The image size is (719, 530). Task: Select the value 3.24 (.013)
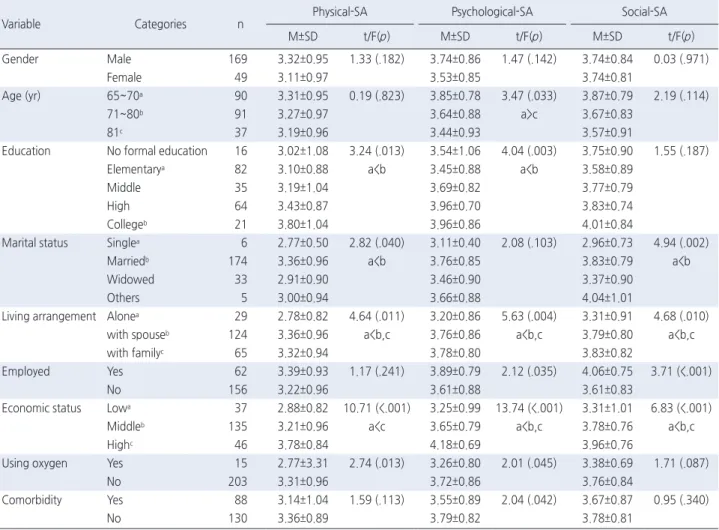[x=376, y=151]
